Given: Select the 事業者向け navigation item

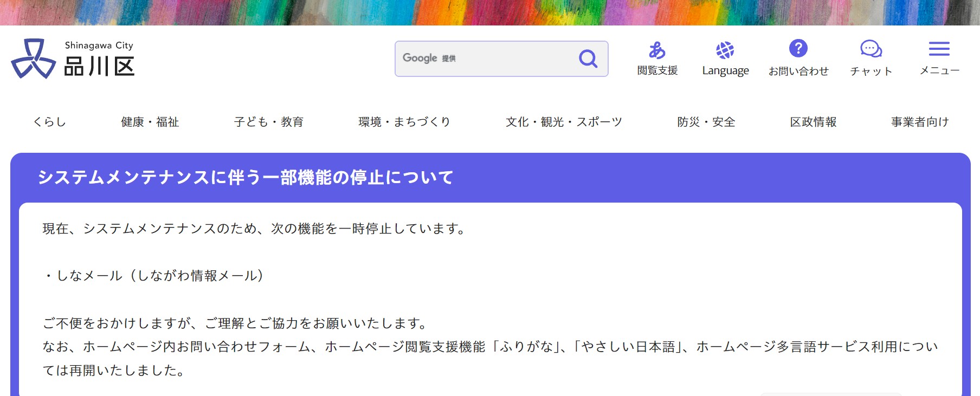Looking at the screenshot, I should (920, 122).
